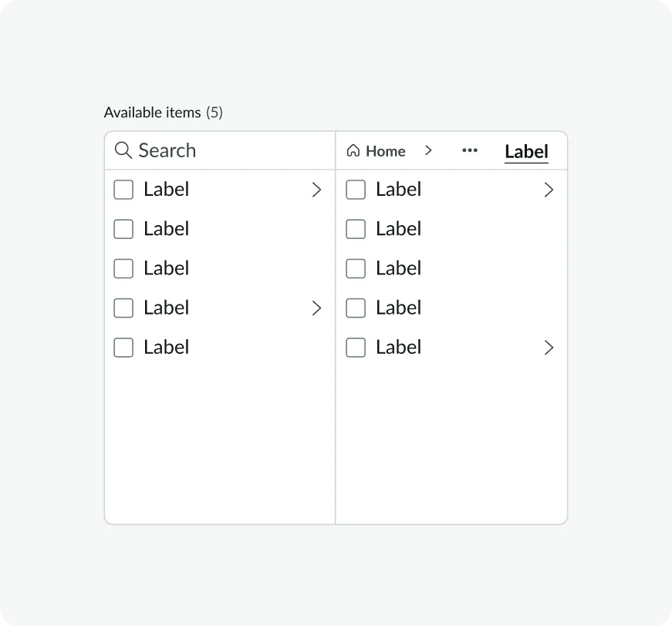Enable the third checkbox in the left list
Screen dimensions: 672x626
click(x=123, y=268)
